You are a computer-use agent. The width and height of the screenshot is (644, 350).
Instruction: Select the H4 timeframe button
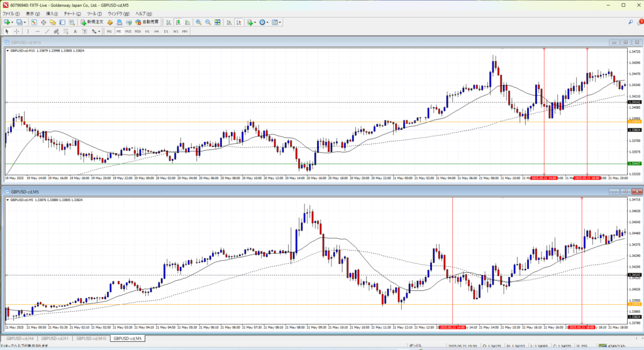point(157,31)
